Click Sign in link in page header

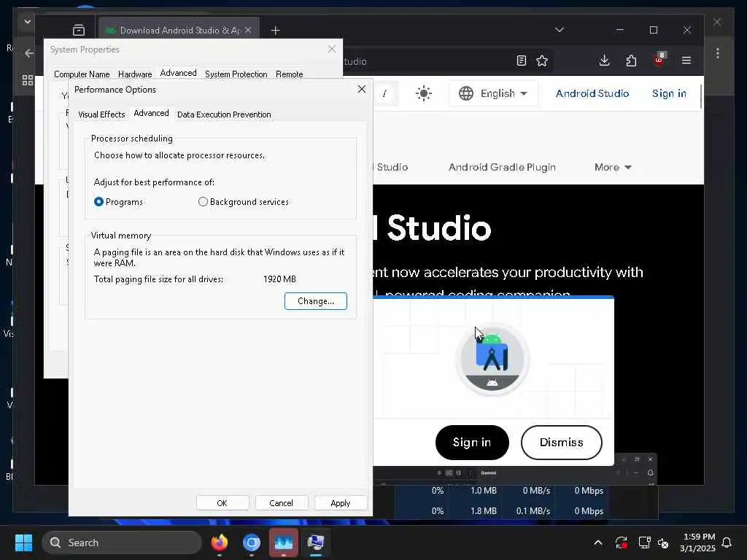pyautogui.click(x=669, y=93)
